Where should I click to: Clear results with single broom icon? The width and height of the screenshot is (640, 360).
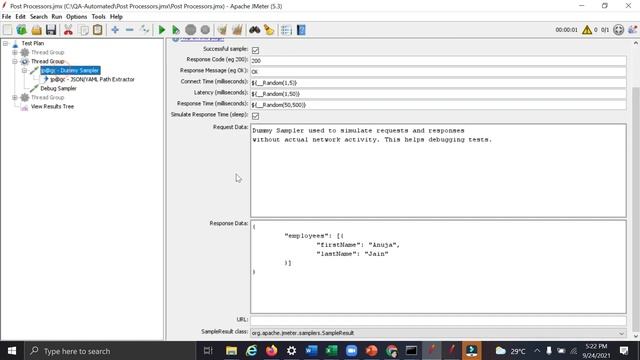click(222, 30)
